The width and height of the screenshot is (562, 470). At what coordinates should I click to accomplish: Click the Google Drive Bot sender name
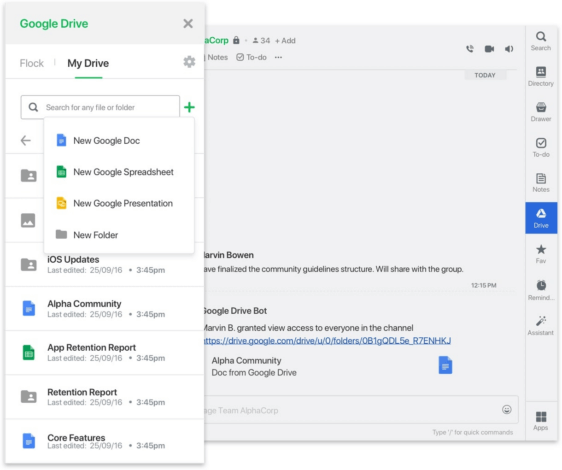tap(235, 311)
